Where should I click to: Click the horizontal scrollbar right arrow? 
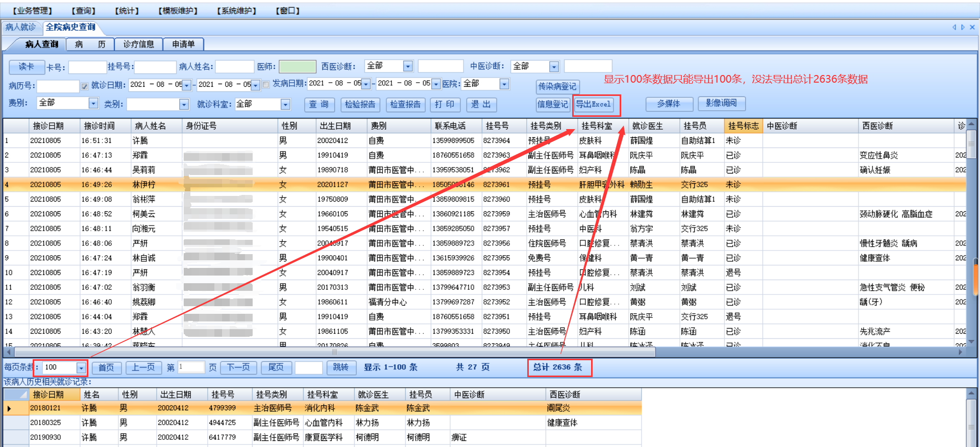tap(960, 352)
